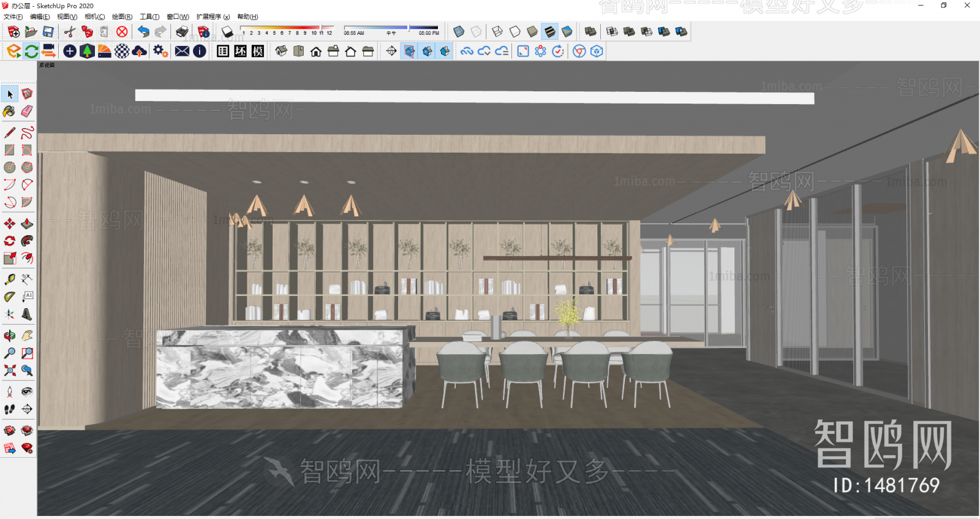
Task: Choose the Rectangle tool
Action: (x=10, y=150)
